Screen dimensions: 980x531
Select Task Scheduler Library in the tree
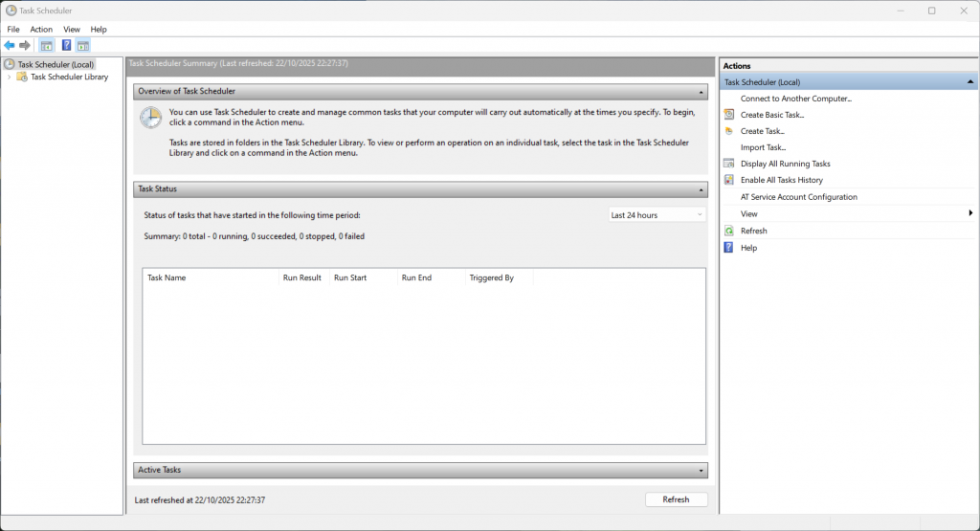click(x=69, y=77)
